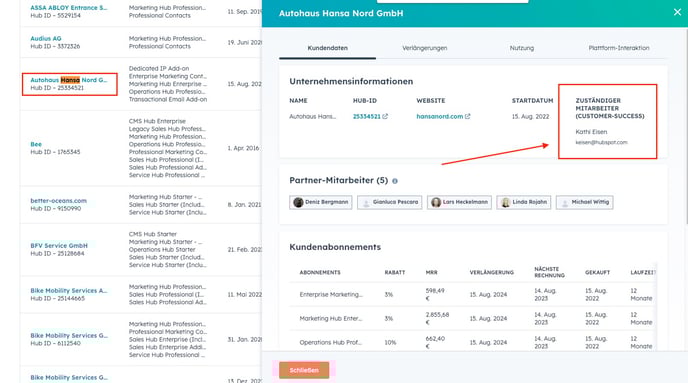Click Hub ID - 5529154 in list
The image size is (688, 383).
point(55,15)
